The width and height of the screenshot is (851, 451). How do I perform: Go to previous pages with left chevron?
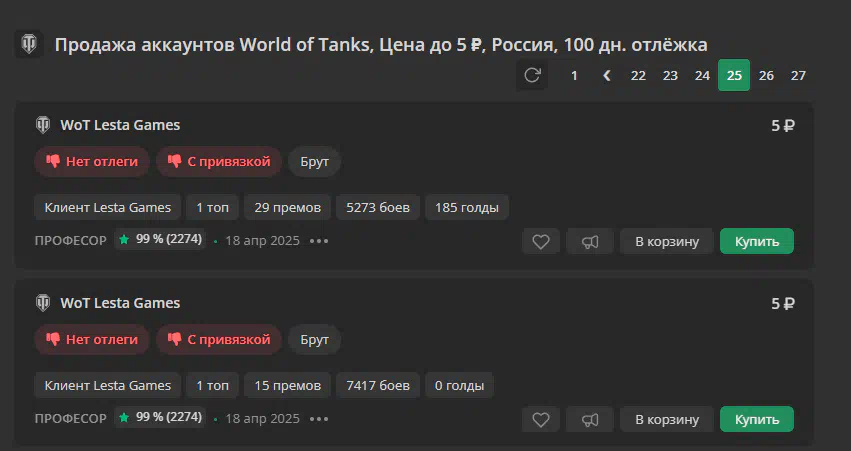coord(607,75)
